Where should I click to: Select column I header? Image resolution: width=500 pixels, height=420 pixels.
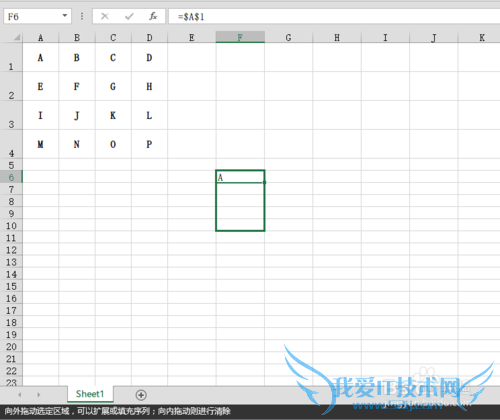pos(385,37)
